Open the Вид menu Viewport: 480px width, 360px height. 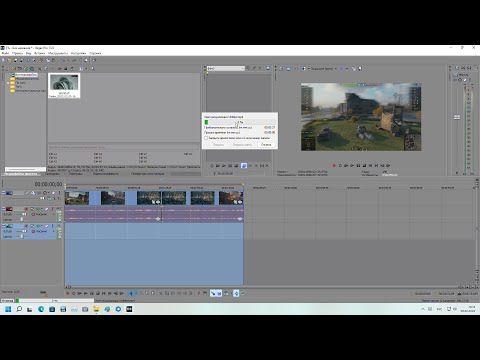pyautogui.click(x=28, y=53)
